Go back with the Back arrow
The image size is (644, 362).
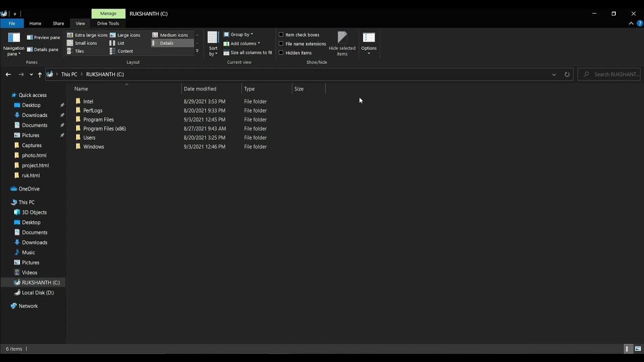[x=8, y=74]
